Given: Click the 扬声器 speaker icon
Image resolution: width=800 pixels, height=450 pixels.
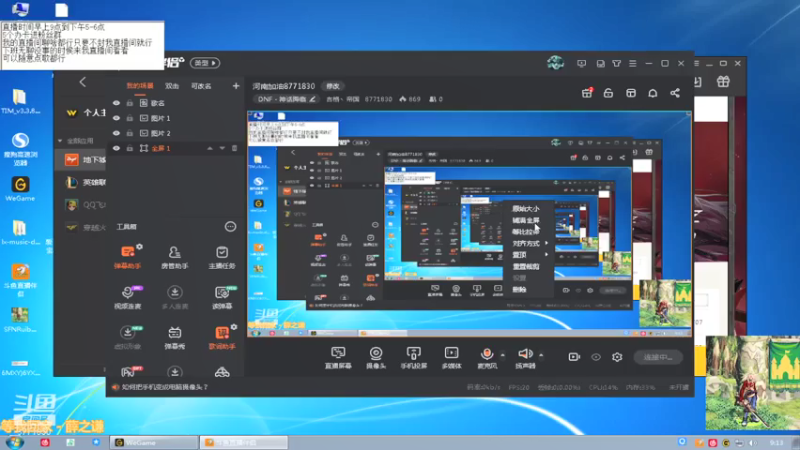Looking at the screenshot, I should pyautogui.click(x=525, y=354).
